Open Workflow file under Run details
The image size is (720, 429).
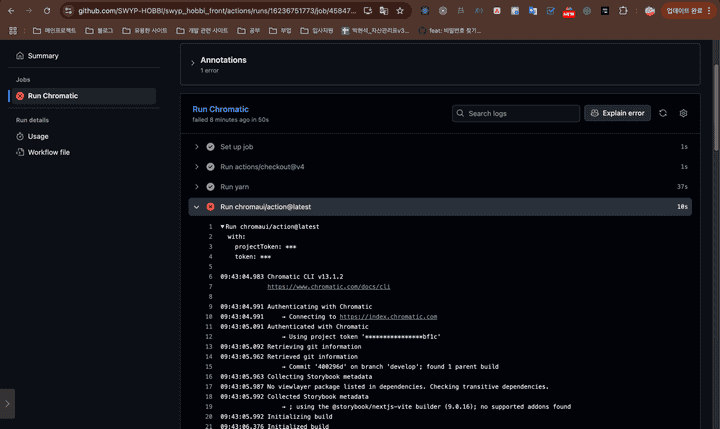(49, 152)
